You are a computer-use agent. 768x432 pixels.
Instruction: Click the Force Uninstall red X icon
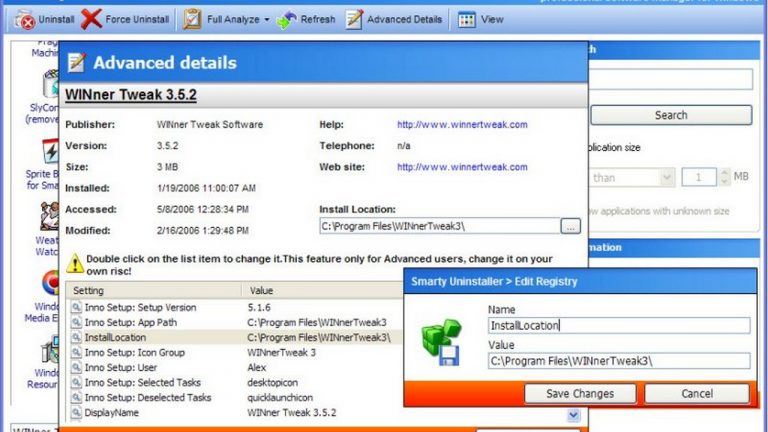pos(91,19)
